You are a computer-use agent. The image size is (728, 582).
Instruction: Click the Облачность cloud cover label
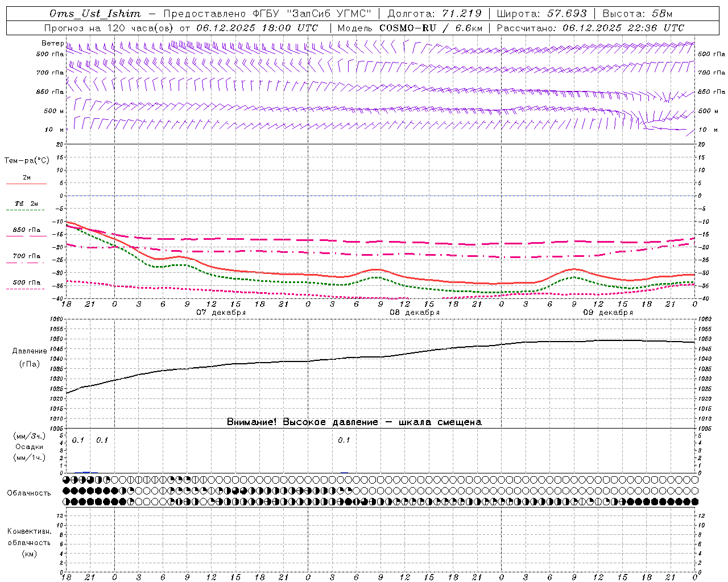click(29, 493)
